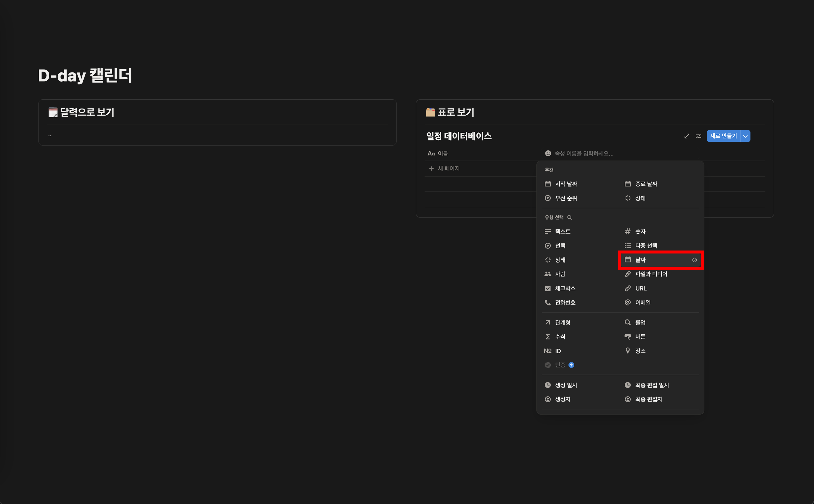This screenshot has height=504, width=814.
Task: Click search icon next to 유형 선택
Action: [x=570, y=217]
